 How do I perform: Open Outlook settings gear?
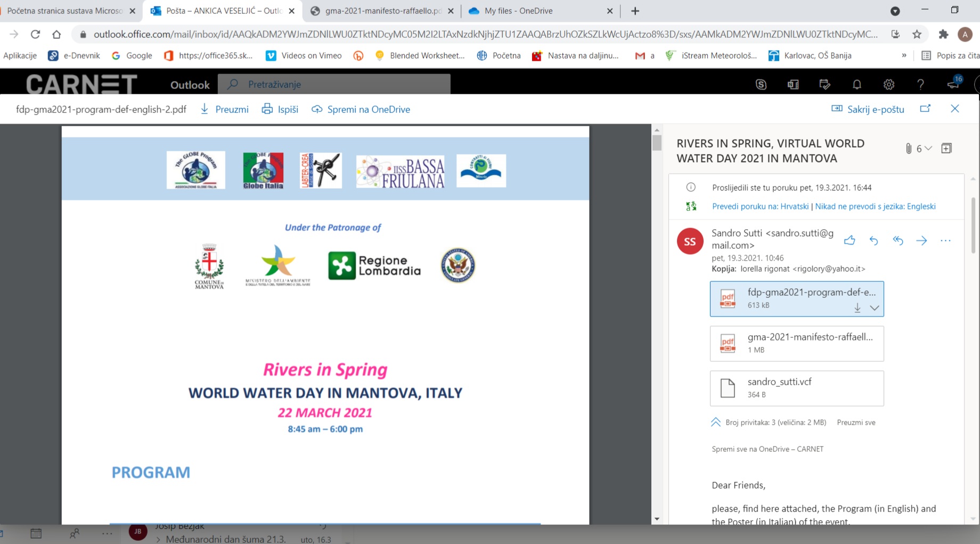[x=889, y=84]
